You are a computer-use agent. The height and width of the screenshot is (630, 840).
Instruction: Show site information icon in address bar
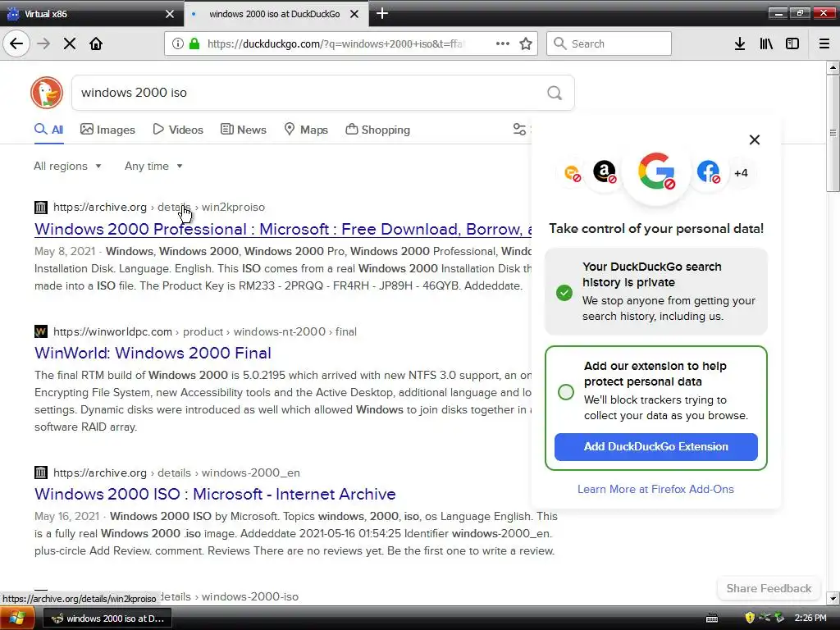(x=177, y=43)
